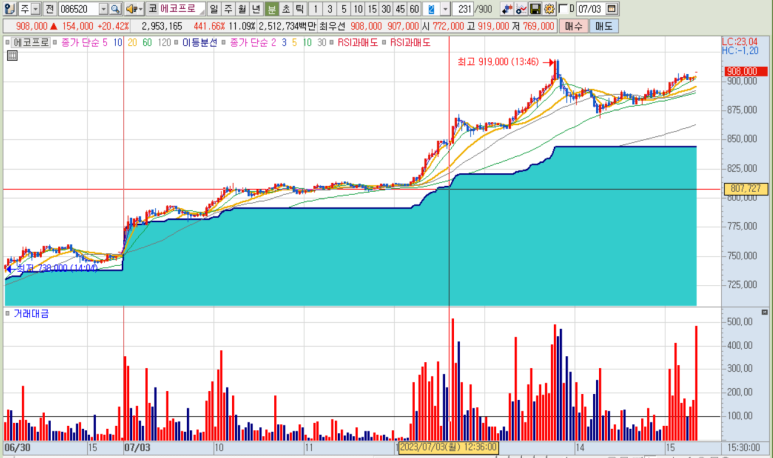773x458 pixels.
Task: Click the stock search magnifier icon
Action: pyautogui.click(x=115, y=9)
